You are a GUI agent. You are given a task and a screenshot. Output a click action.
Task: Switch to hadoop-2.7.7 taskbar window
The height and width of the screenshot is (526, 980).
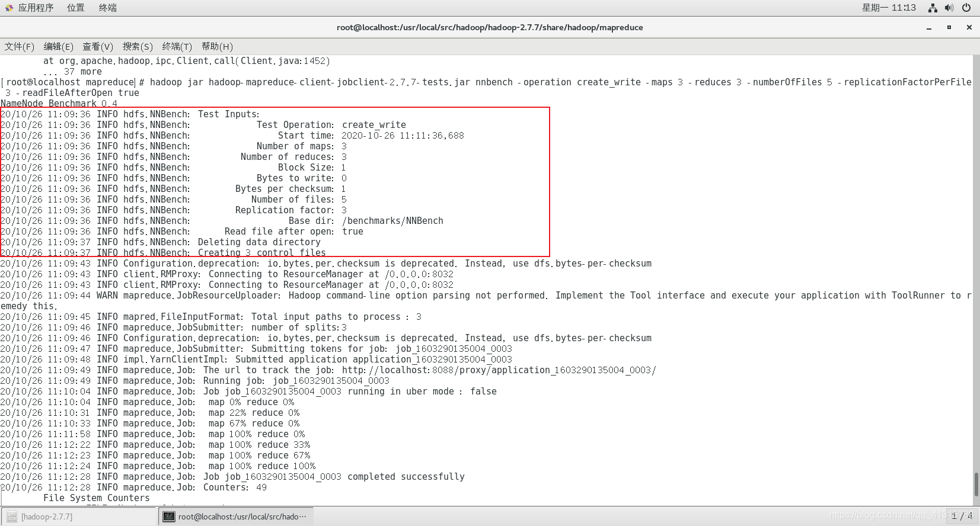(x=78, y=517)
